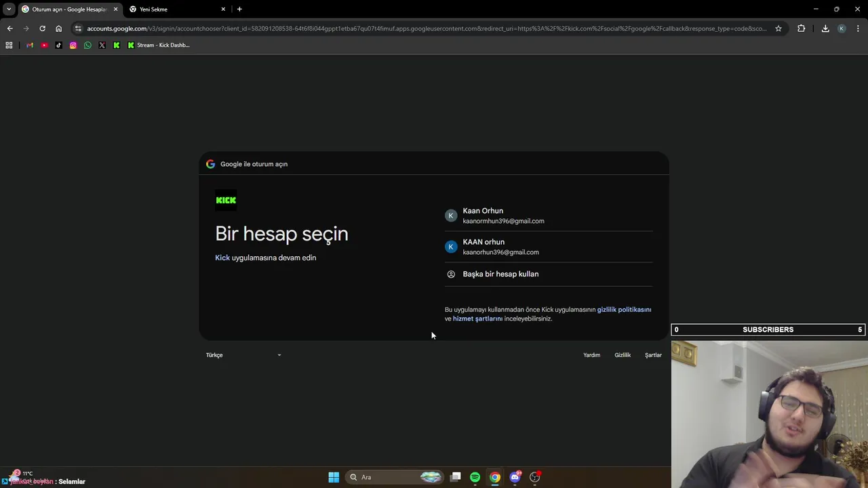868x488 pixels.
Task: Go back to the previous page
Action: click(9, 28)
